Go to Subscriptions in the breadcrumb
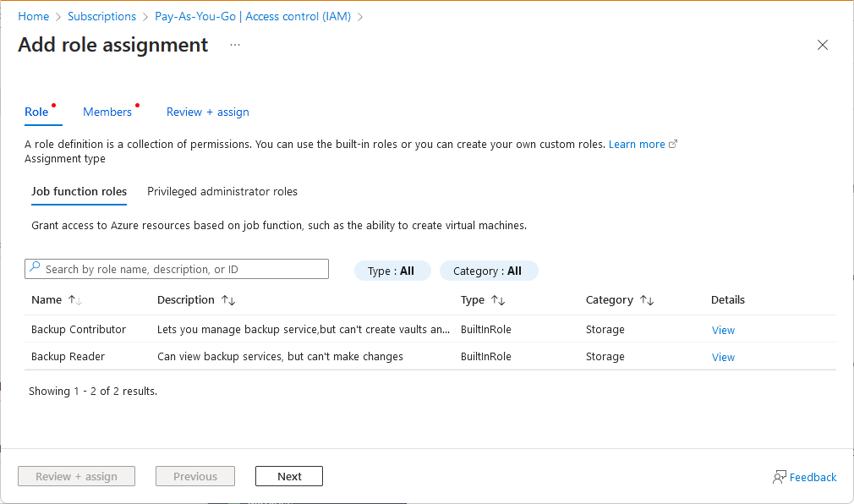 [101, 16]
